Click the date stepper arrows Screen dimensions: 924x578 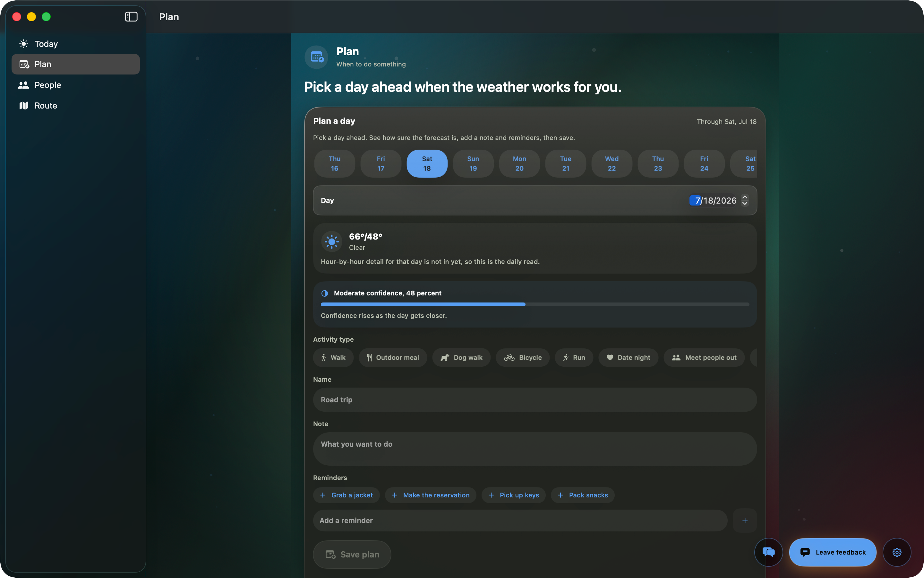745,200
